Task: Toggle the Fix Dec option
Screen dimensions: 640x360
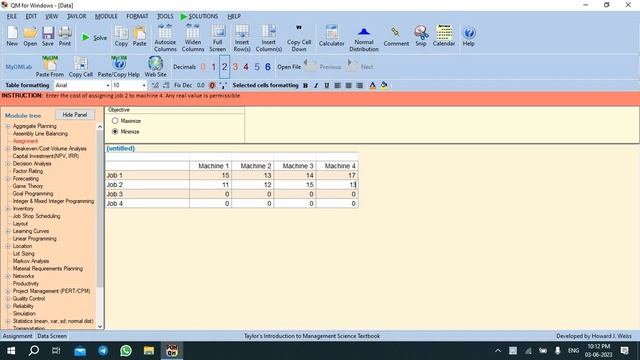Action: tap(183, 85)
